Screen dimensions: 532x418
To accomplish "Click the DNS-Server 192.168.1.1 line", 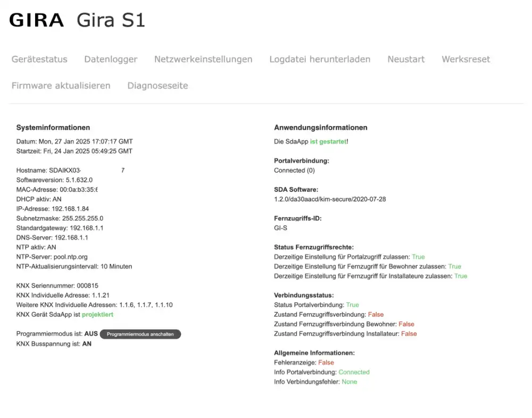I will pyautogui.click(x=52, y=238).
